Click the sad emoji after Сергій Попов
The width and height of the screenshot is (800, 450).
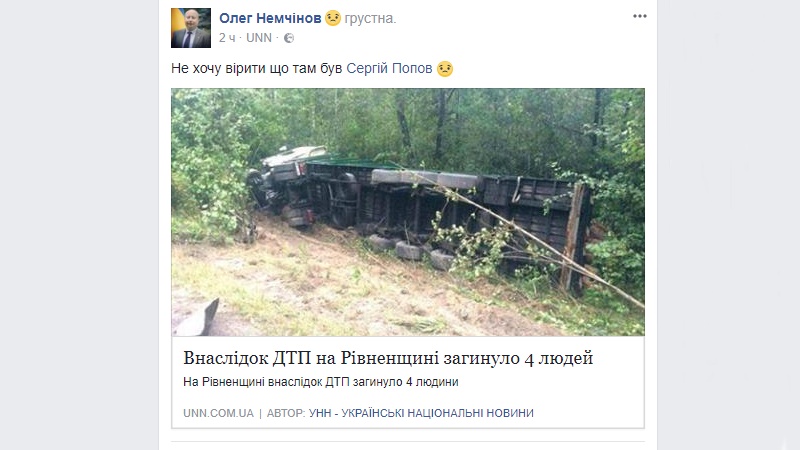click(x=444, y=68)
